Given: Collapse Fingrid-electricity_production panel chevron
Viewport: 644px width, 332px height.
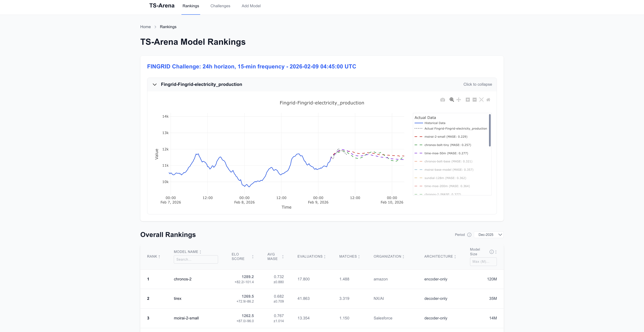Looking at the screenshot, I should click(155, 85).
